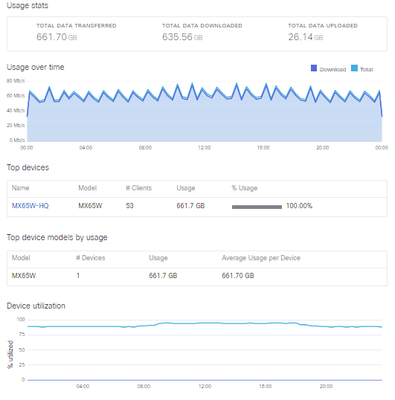Click the 661.70 GB average usage cell
This screenshot has width=395, height=400.
pyautogui.click(x=238, y=276)
